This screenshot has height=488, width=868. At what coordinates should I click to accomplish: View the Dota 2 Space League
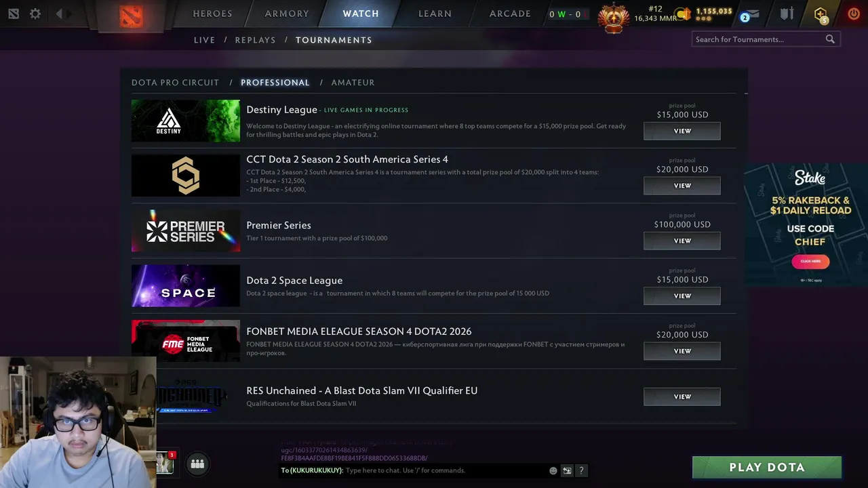[682, 296]
